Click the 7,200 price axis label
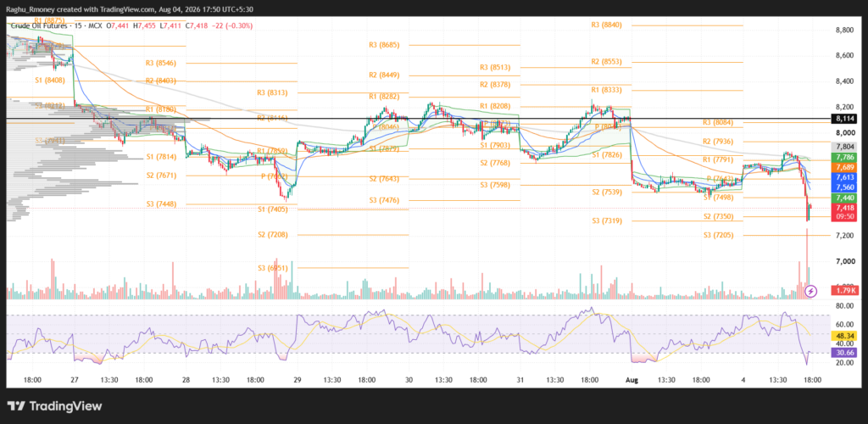 [x=844, y=236]
